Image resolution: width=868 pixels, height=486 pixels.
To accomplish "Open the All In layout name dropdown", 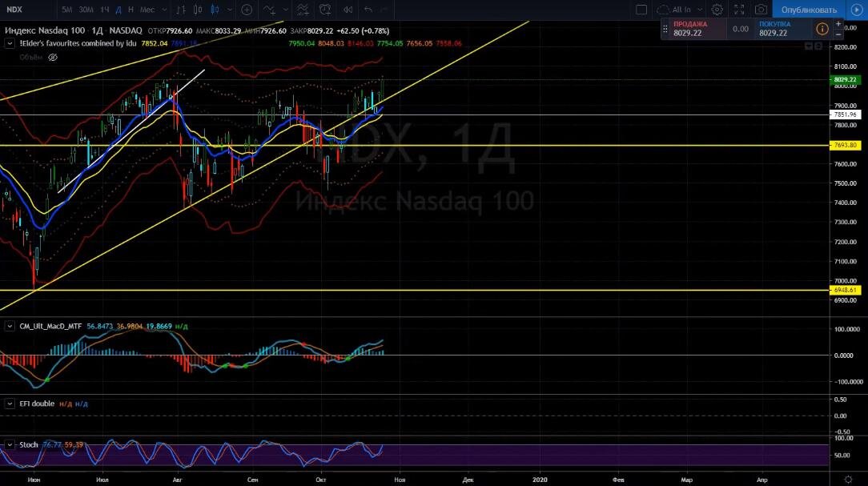I will 687,10.
